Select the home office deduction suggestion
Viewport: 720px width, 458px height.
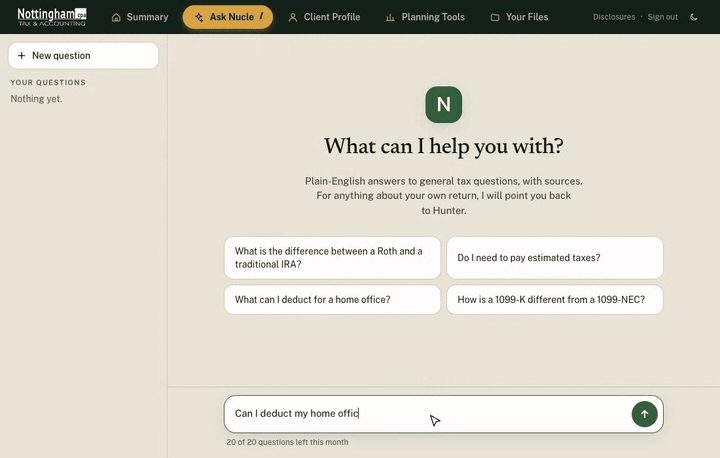[x=332, y=300]
